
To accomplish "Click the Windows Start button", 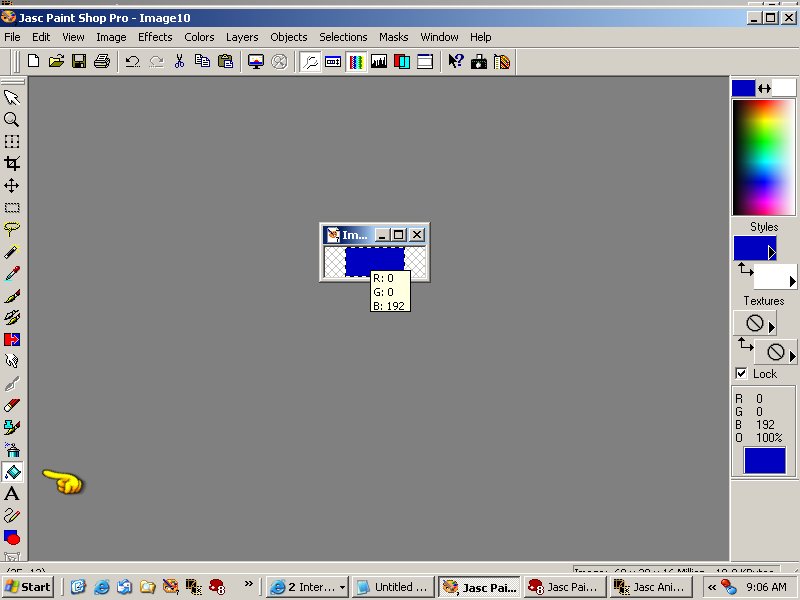I will [28, 587].
